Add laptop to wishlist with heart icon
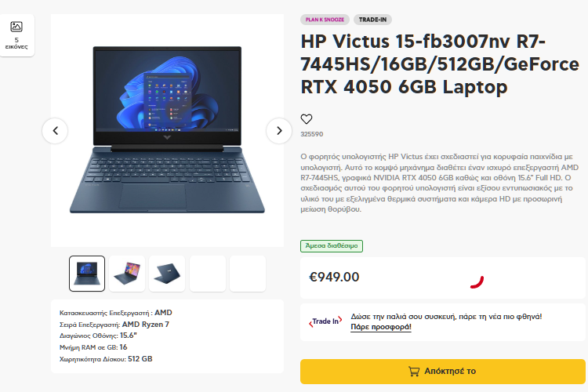 pos(307,119)
